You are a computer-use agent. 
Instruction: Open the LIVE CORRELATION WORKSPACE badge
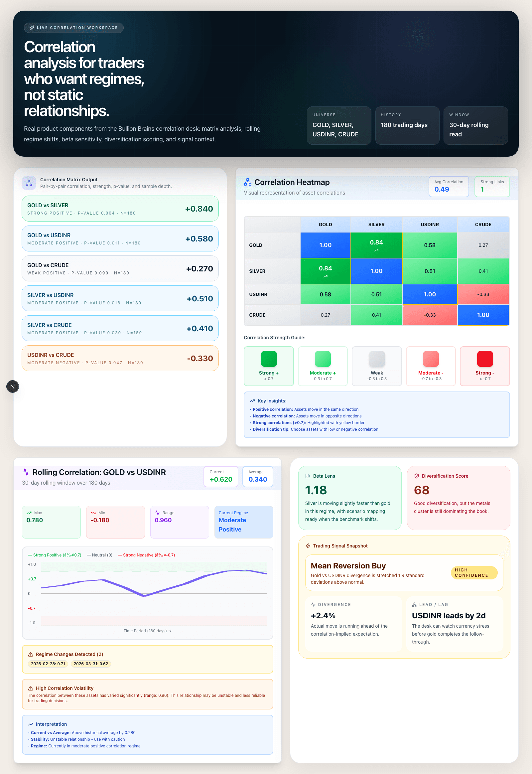(74, 28)
